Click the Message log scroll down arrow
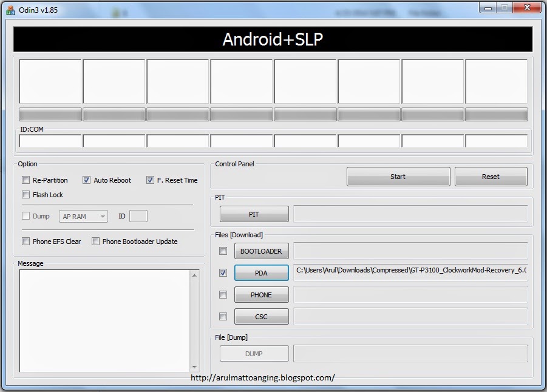547x392 pixels. 195,367
